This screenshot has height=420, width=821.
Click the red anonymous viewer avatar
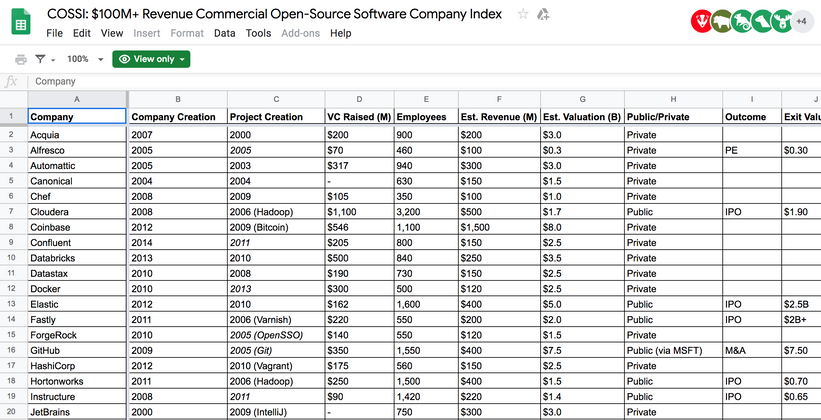click(702, 21)
